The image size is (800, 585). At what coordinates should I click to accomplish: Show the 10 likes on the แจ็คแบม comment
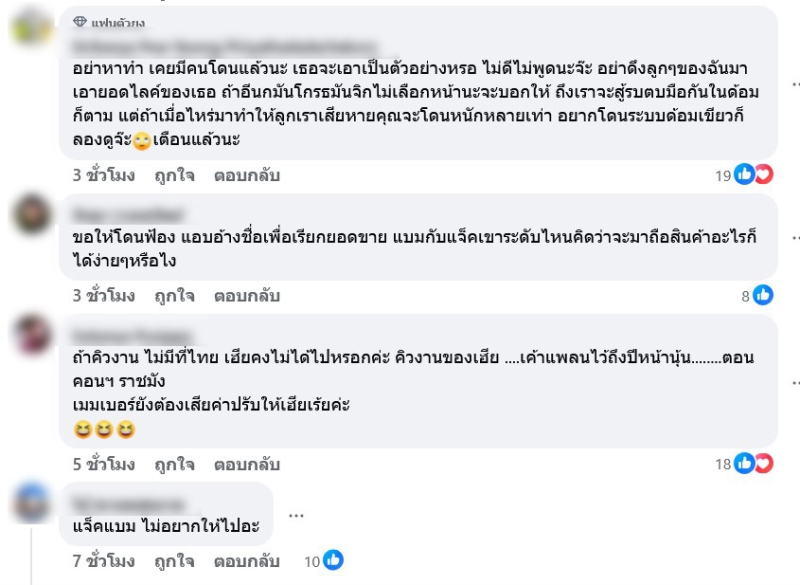pos(325,561)
